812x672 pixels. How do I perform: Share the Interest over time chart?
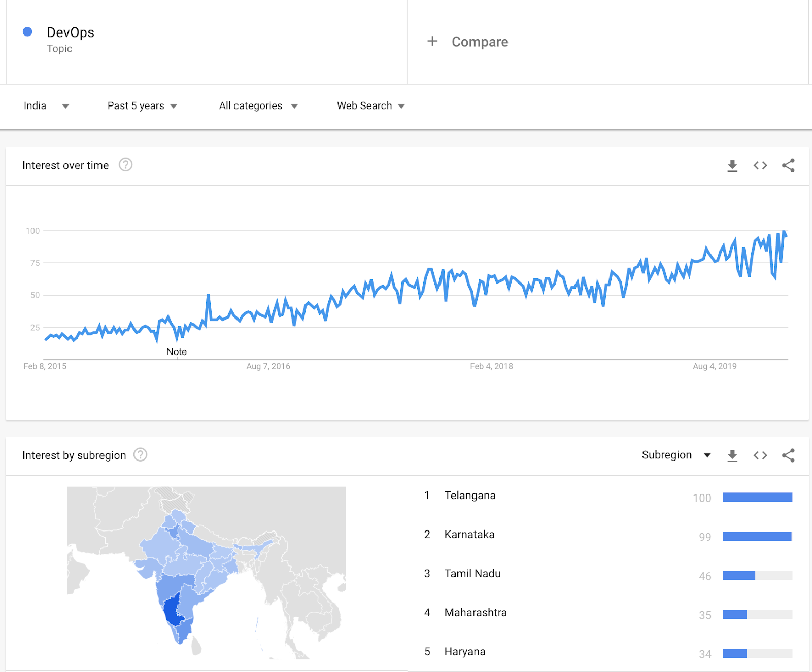(x=788, y=166)
